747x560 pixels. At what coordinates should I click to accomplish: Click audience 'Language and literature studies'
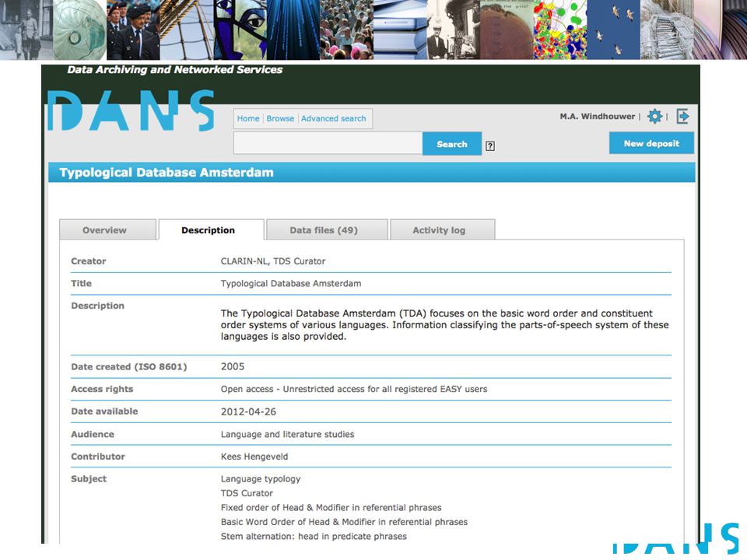287,434
